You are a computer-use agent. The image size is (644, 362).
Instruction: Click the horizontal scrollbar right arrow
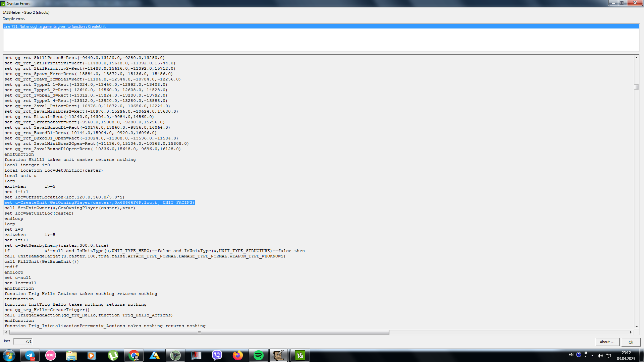(x=631, y=332)
